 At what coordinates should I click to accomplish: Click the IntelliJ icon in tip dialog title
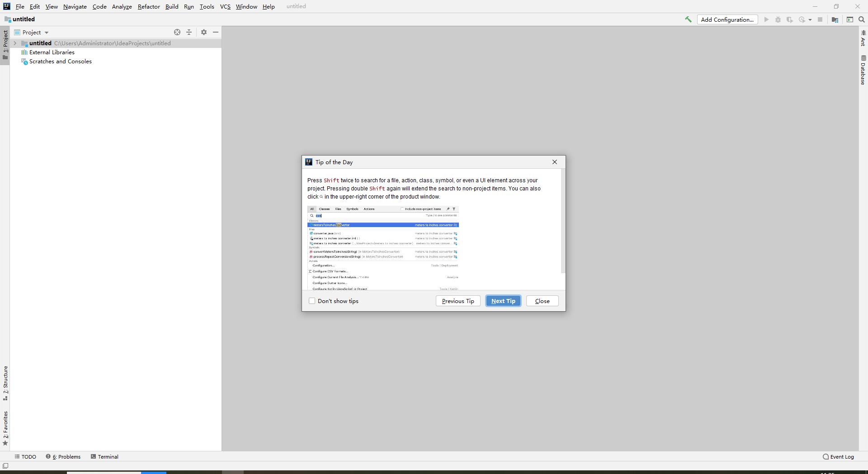pos(309,162)
